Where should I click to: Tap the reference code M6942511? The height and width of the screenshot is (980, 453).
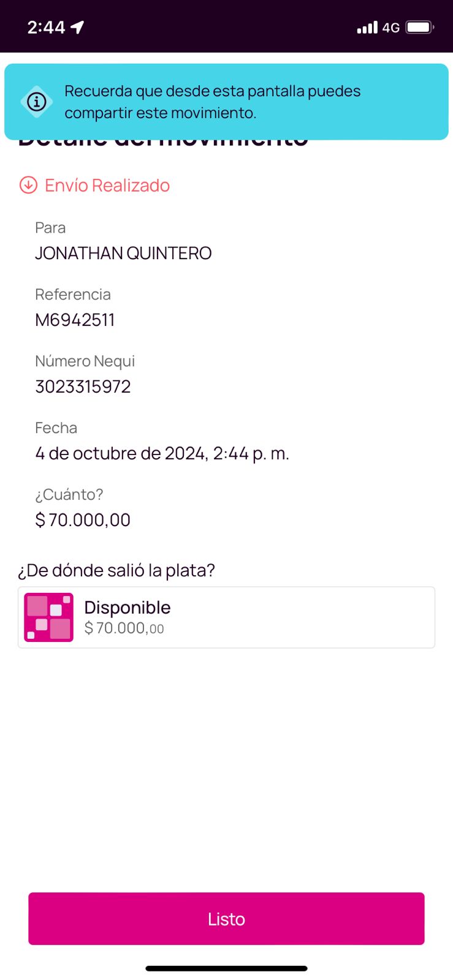coord(75,320)
